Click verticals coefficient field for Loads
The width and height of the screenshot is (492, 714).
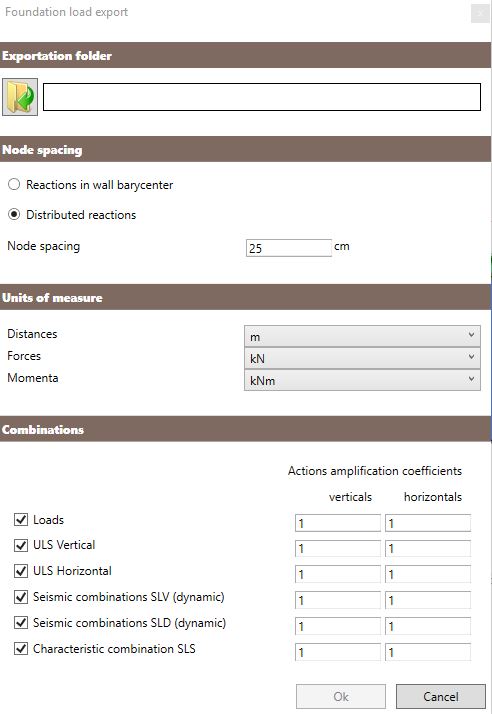click(338, 523)
